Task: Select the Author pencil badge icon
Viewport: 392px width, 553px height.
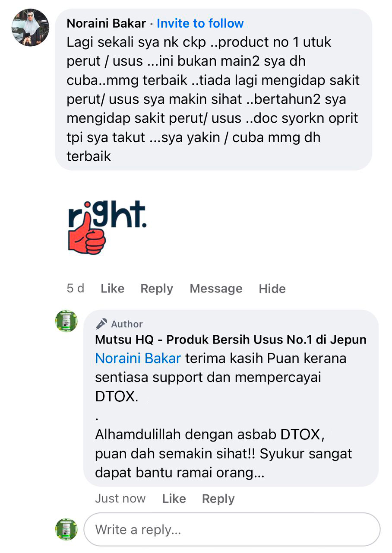Action: pyautogui.click(x=101, y=324)
